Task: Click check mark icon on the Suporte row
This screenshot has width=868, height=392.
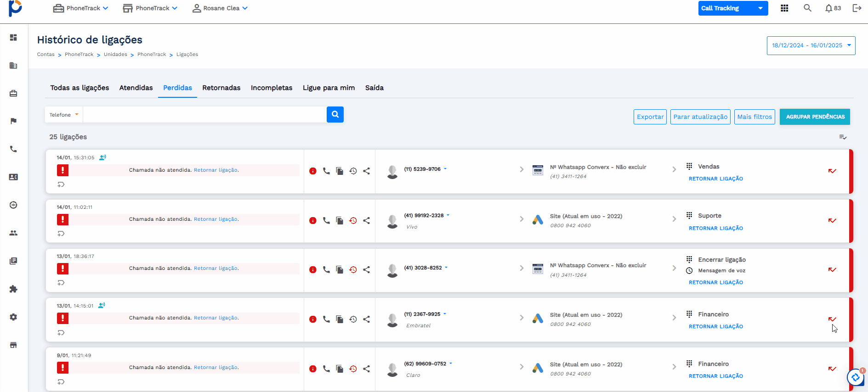Action: [832, 220]
